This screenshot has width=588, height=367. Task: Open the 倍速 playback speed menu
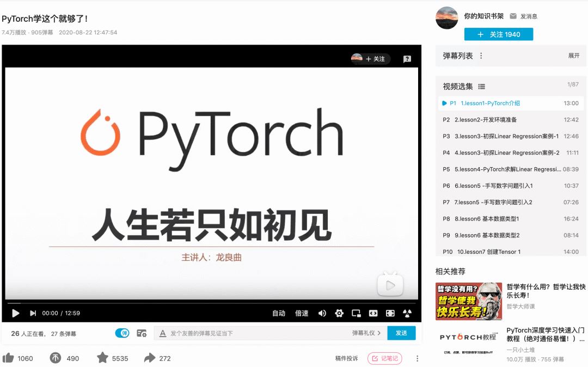[x=303, y=313]
